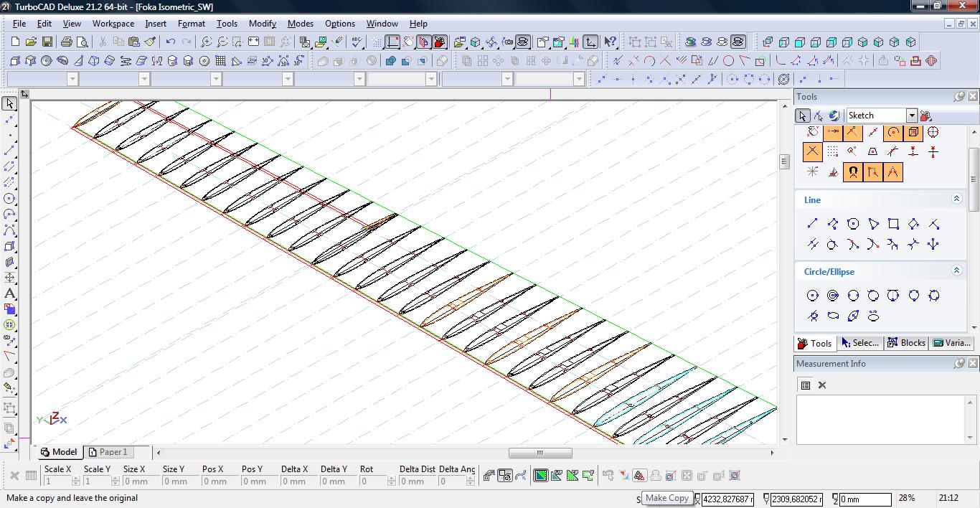
Task: Click the Undo arrow icon
Action: [x=171, y=42]
